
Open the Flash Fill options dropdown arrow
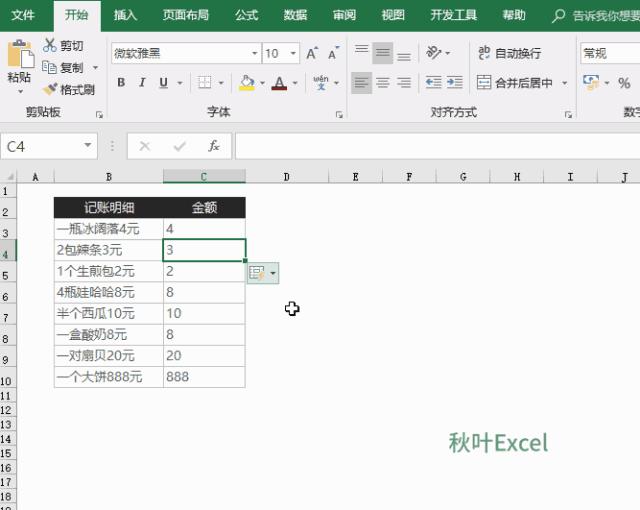(x=273, y=273)
